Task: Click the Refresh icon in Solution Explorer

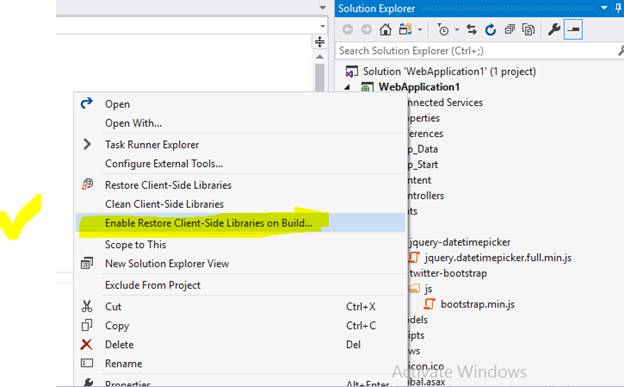Action: (x=490, y=29)
